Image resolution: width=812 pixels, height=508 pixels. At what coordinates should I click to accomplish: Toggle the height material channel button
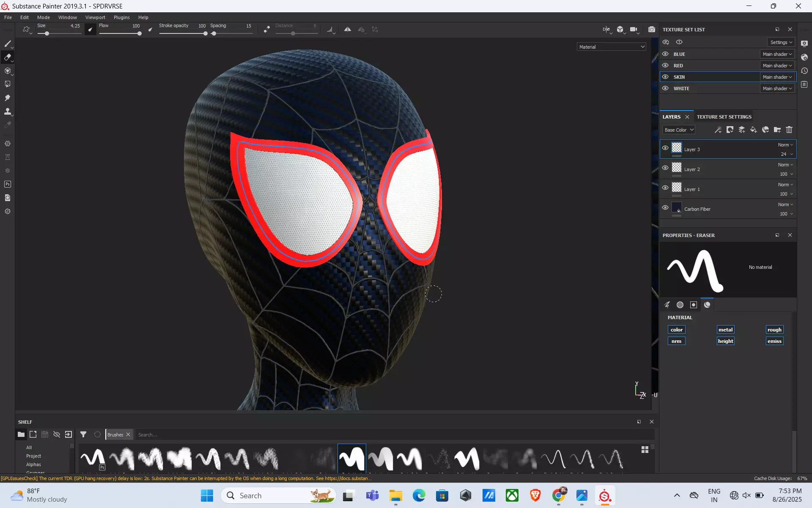point(725,341)
